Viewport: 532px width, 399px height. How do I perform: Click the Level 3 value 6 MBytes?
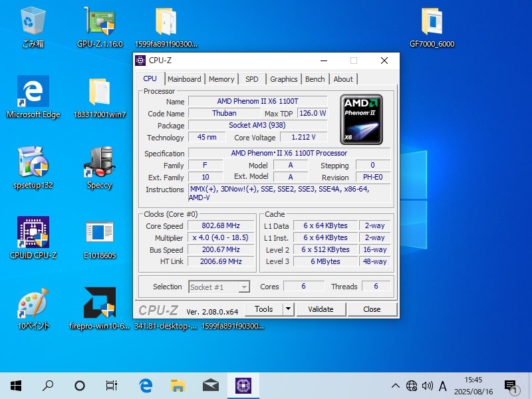tap(325, 261)
